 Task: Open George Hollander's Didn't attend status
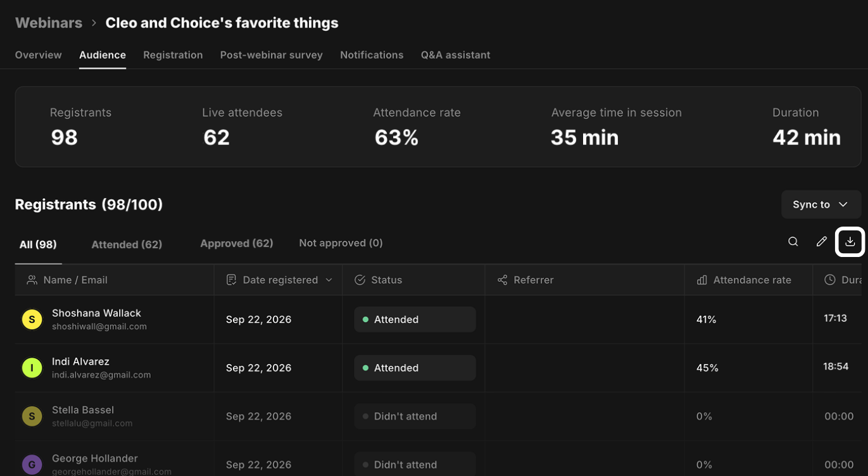[x=415, y=465]
